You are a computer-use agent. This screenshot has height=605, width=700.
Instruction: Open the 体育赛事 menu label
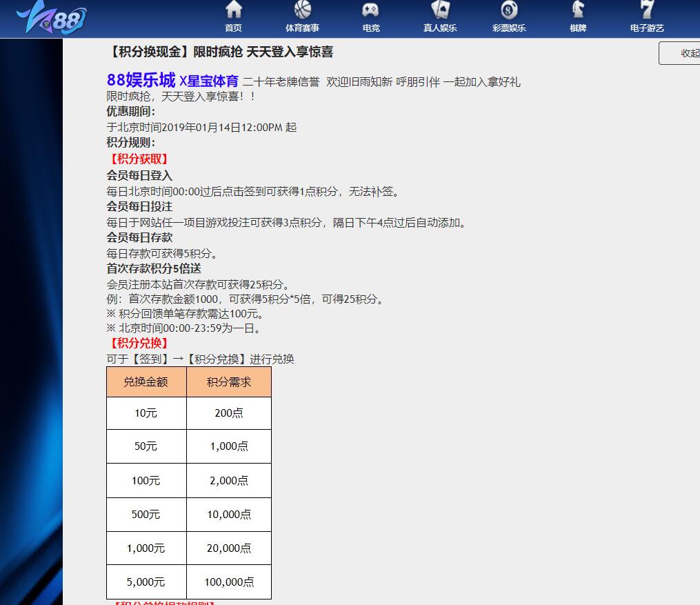(302, 28)
